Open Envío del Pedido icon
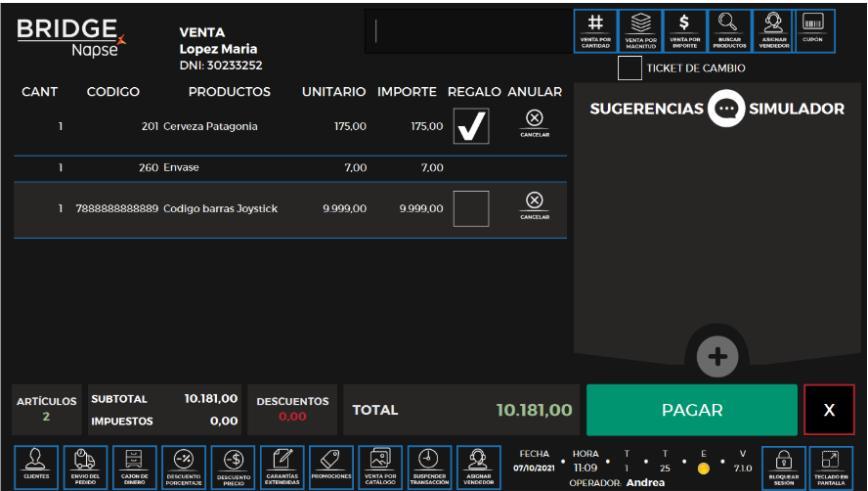 coord(85,468)
